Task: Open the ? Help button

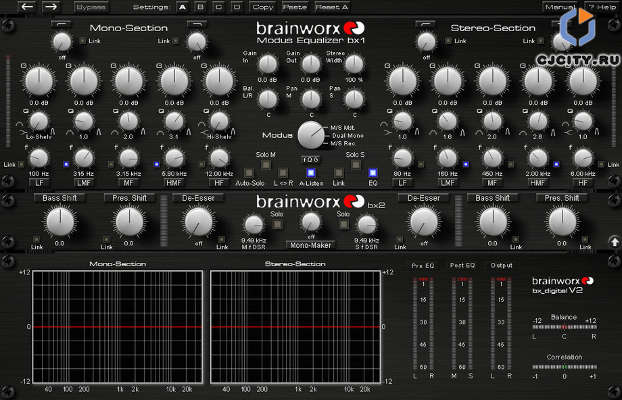Action: click(x=602, y=7)
